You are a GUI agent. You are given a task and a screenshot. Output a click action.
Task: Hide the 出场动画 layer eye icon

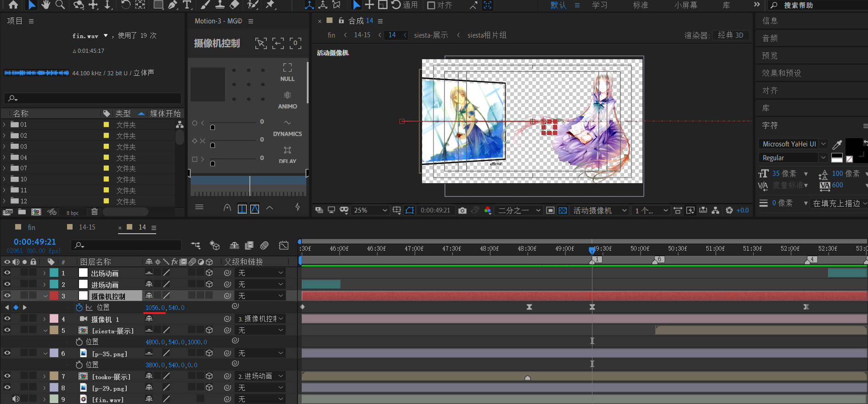pyautogui.click(x=7, y=273)
